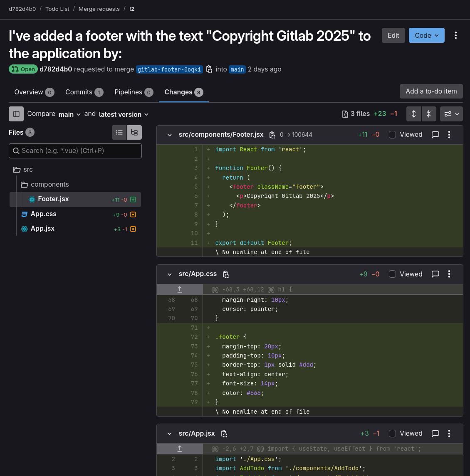Mark App.css as Viewed
The width and height of the screenshot is (470, 476).
(x=392, y=274)
